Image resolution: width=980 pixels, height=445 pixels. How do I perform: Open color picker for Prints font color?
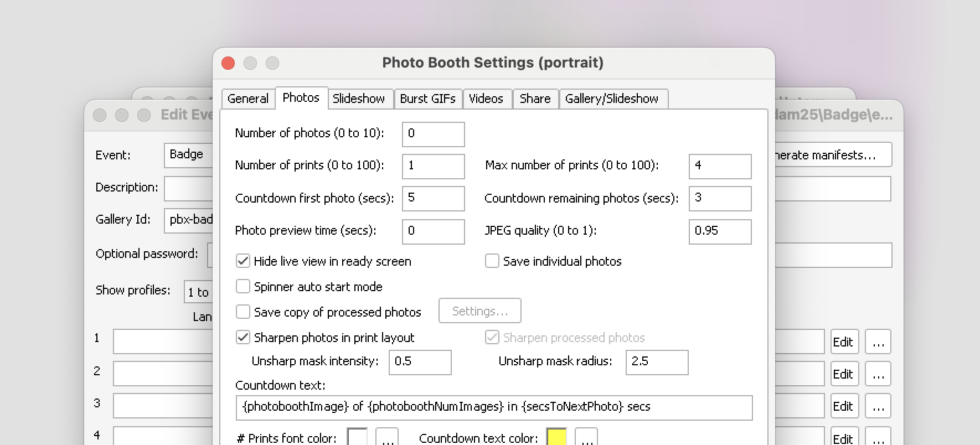tap(387, 437)
